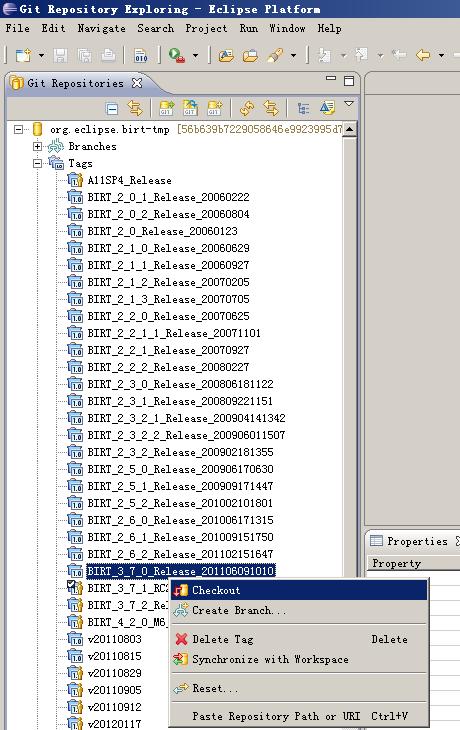
Task: Collapse the Tags node
Action: pyautogui.click(x=38, y=163)
